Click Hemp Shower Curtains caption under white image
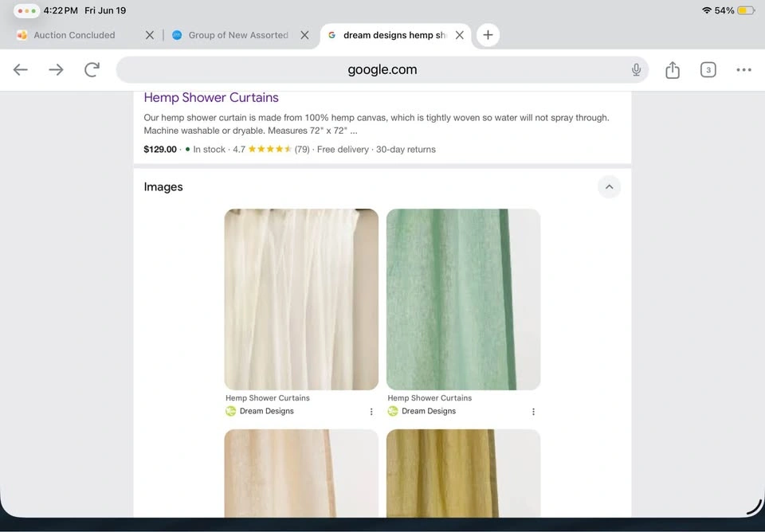Screen dimensions: 765x532 268,398
